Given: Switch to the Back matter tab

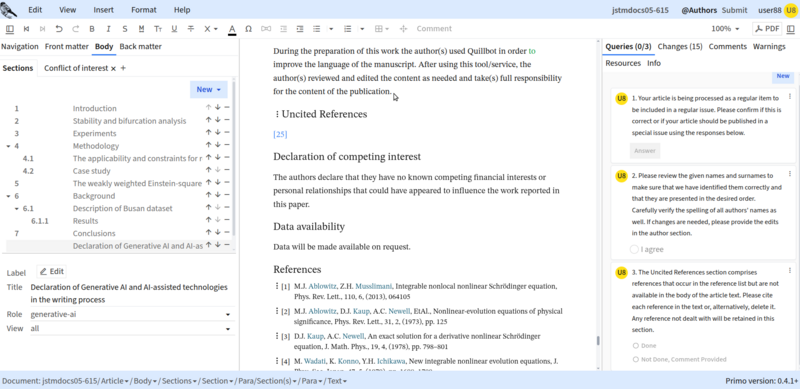Looking at the screenshot, I should (x=140, y=46).
